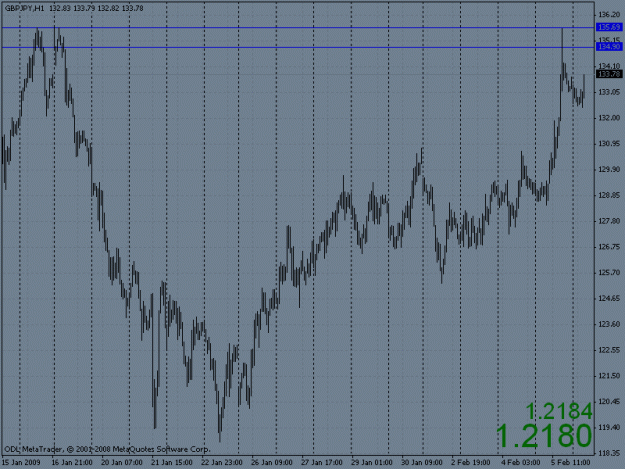Viewport: 625px width, 469px height.
Task: Click the 20 Jan 07:00 time label
Action: click(122, 462)
